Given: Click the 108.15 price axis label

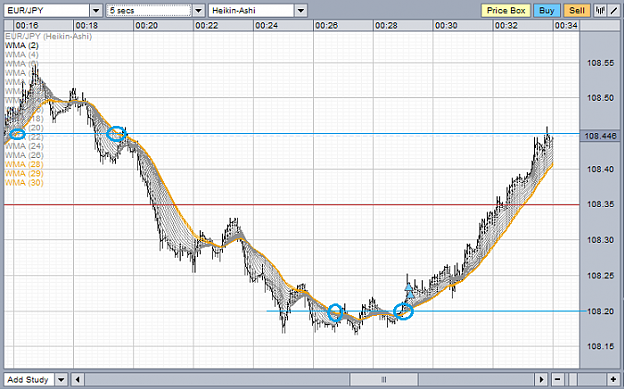Looking at the screenshot, I should (600, 346).
